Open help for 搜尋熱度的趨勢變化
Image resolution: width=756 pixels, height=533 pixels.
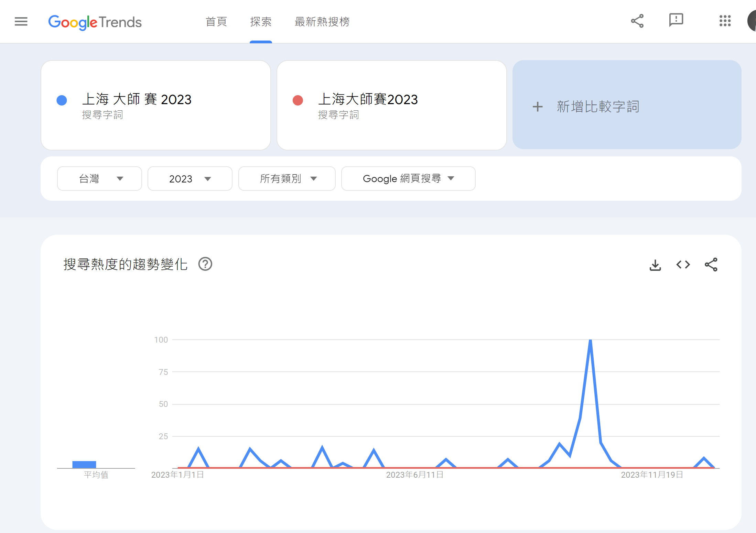pyautogui.click(x=205, y=264)
